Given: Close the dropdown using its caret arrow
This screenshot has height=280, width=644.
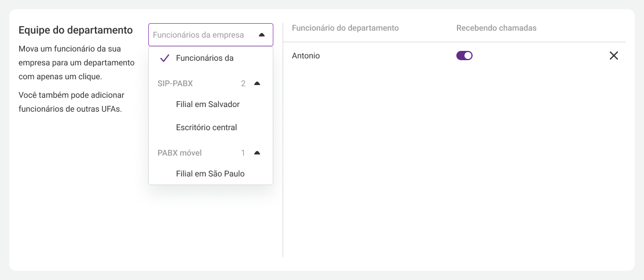Looking at the screenshot, I should (x=262, y=35).
